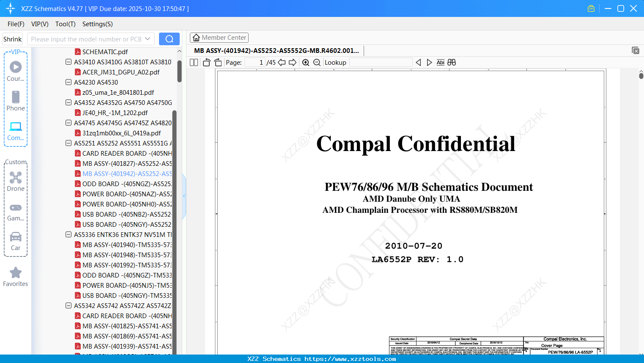Select the Computer category
The image size is (644, 363).
point(16,131)
